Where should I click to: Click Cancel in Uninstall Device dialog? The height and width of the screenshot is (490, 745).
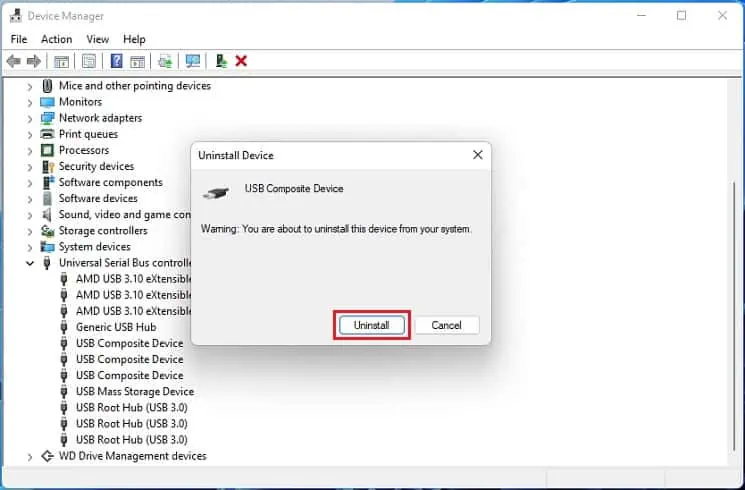click(446, 325)
